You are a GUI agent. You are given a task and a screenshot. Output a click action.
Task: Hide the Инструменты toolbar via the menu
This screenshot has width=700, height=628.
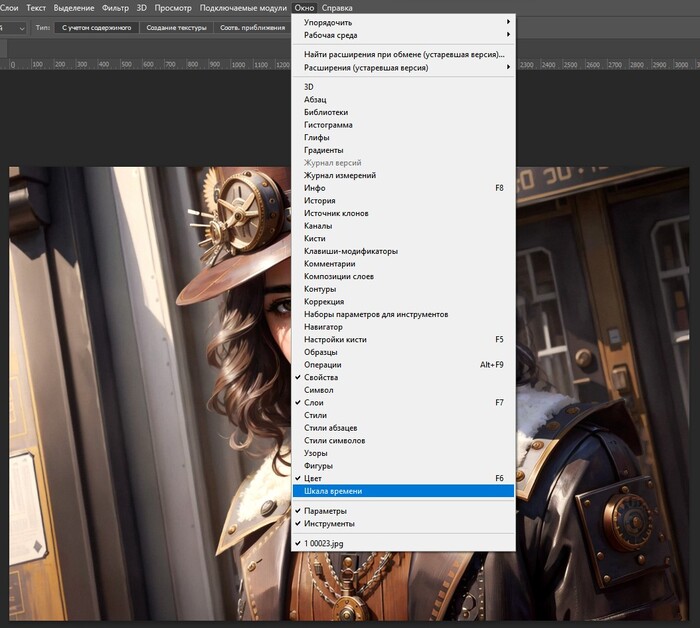click(329, 524)
